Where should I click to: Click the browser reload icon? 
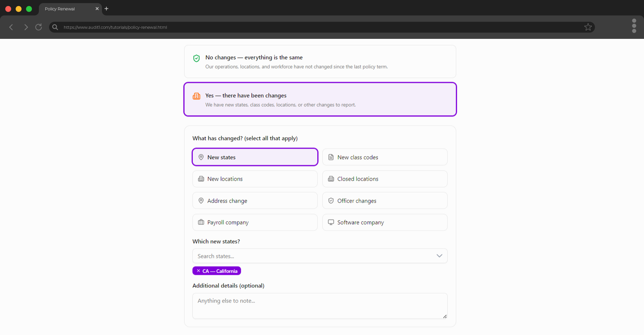[39, 27]
